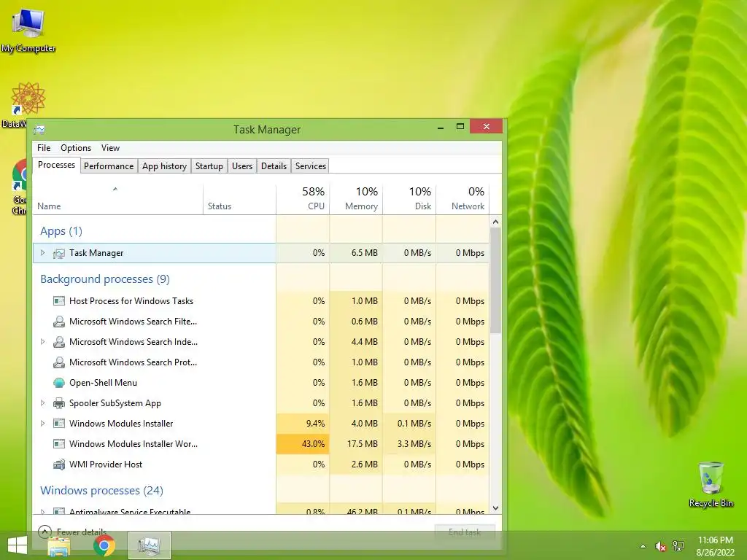Switch to the Services tab

click(x=311, y=166)
